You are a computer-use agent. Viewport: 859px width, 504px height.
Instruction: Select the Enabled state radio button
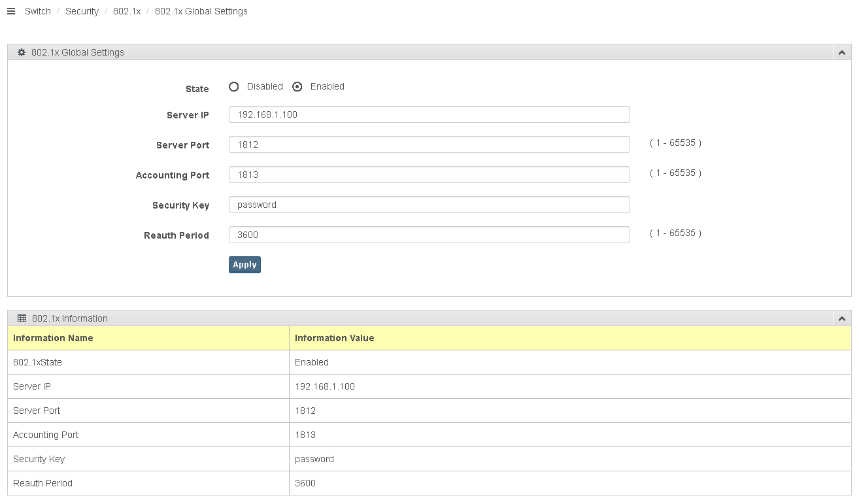297,87
